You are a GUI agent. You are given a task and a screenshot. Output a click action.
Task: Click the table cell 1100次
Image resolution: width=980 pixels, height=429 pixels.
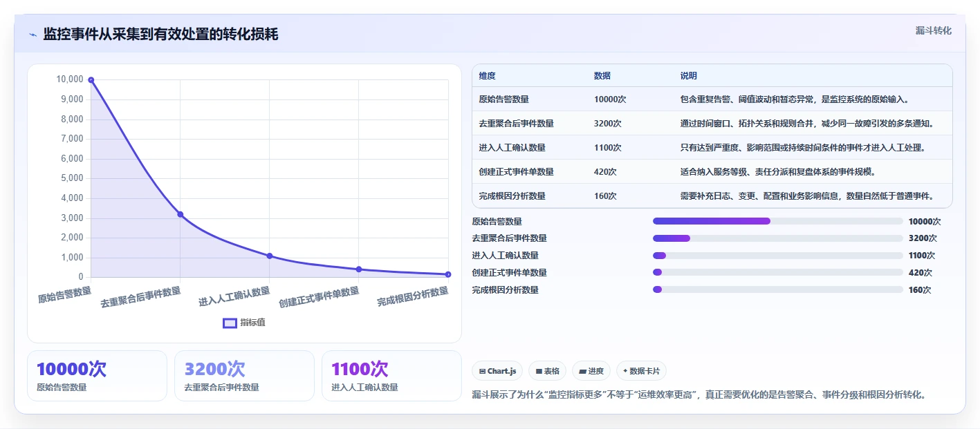point(608,148)
